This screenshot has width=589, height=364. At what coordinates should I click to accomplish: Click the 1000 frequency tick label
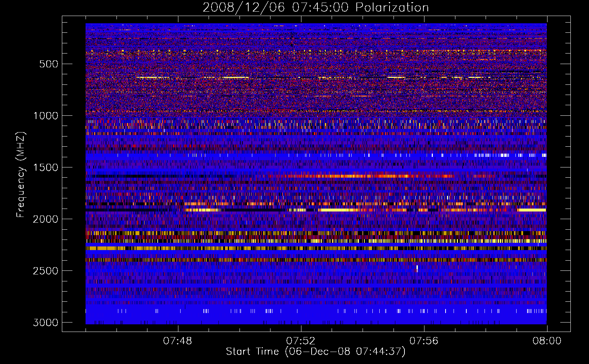tap(46, 116)
